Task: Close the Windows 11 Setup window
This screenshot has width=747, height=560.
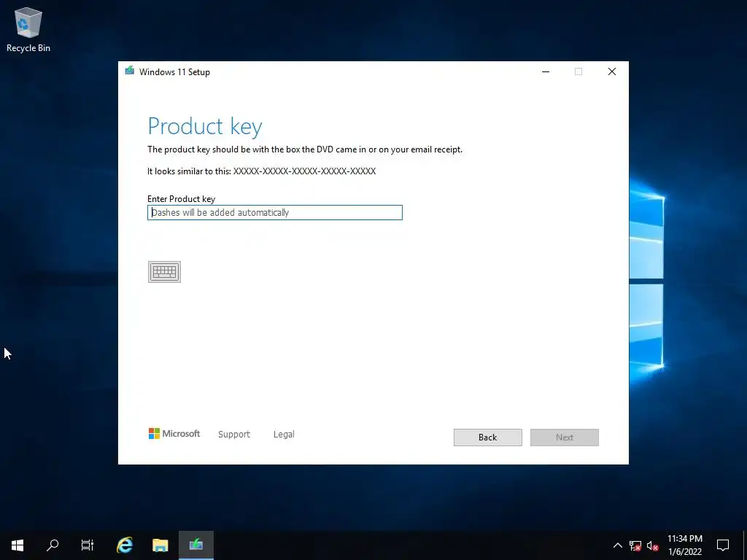Action: [612, 71]
